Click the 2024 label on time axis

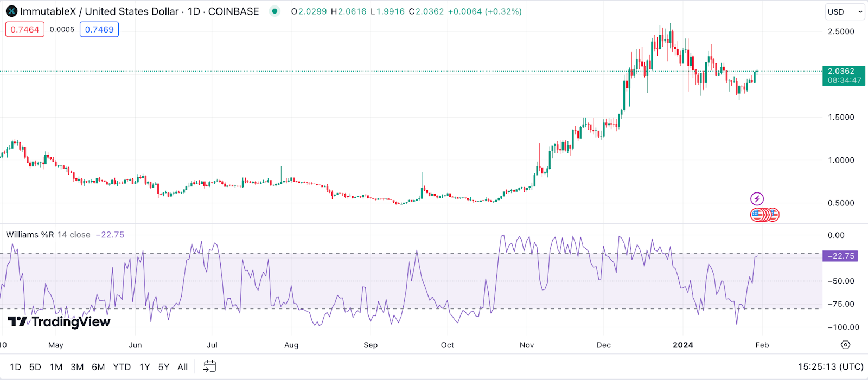(683, 345)
